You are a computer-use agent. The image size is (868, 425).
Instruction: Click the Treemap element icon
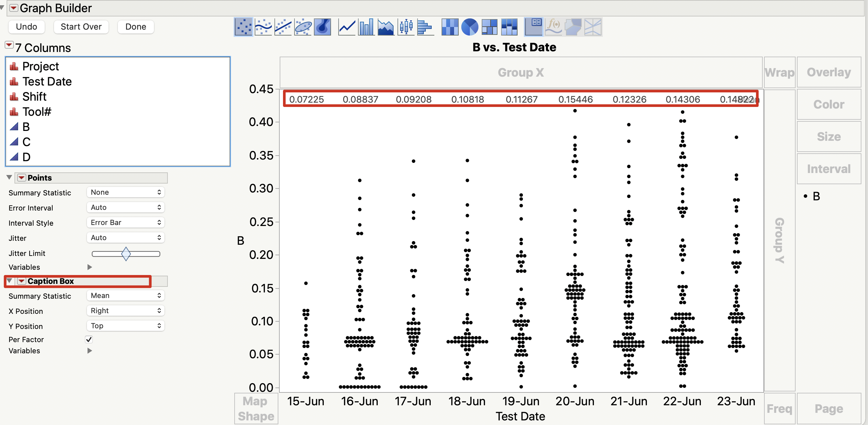(489, 27)
